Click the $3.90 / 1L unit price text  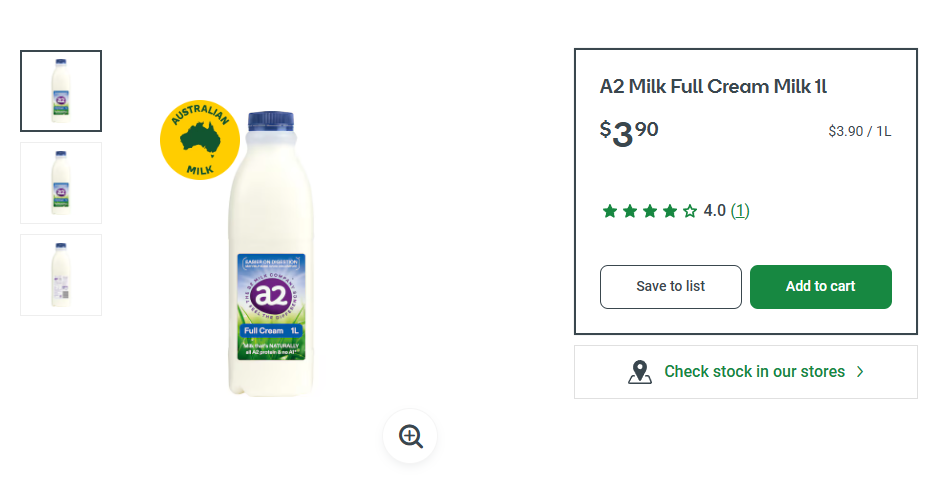pos(859,132)
